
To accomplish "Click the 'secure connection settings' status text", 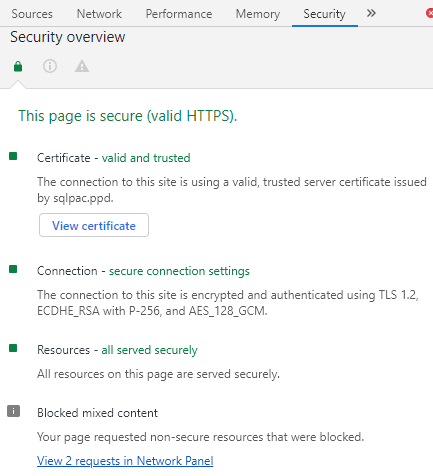I will click(179, 271).
